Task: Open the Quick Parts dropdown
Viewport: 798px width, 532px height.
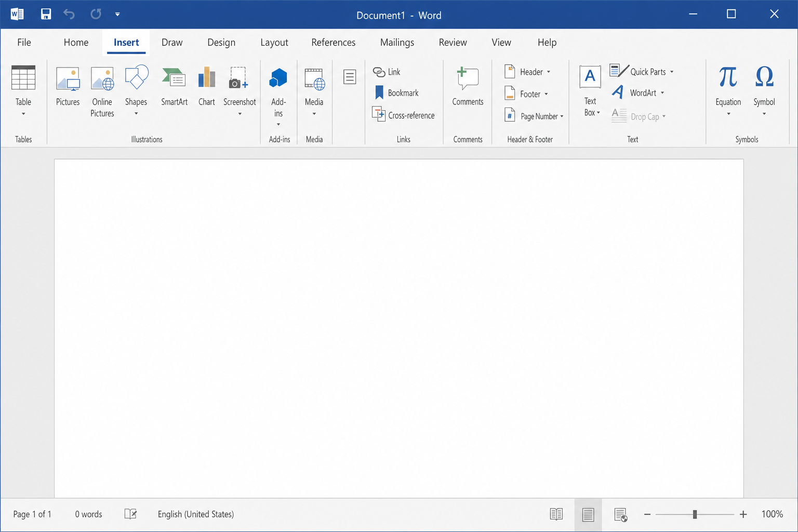Action: click(x=642, y=72)
